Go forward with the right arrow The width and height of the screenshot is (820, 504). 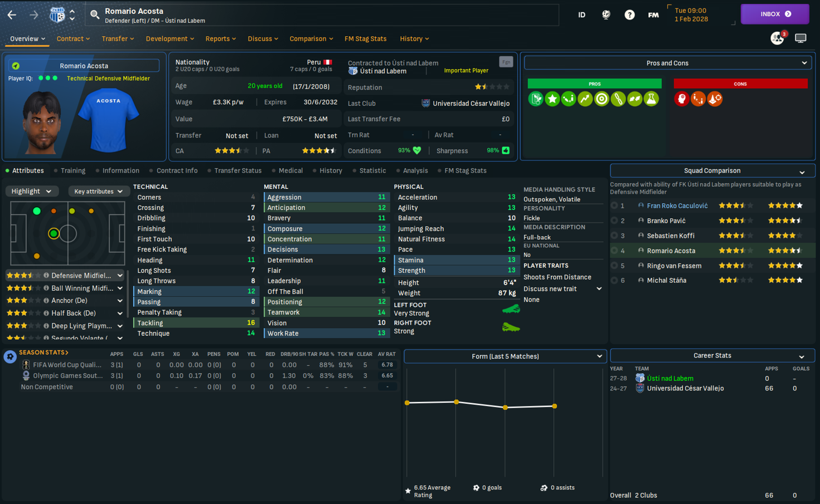[33, 14]
